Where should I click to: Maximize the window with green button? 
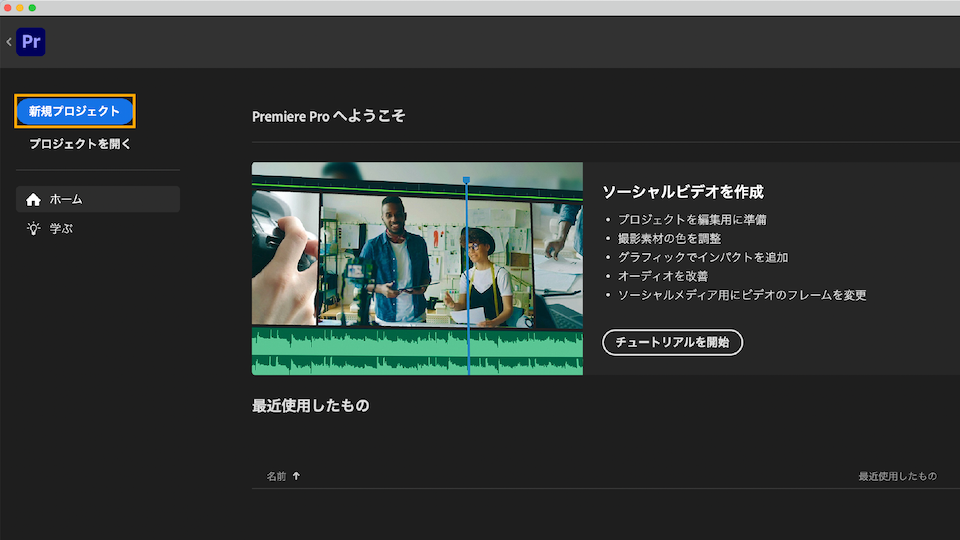(x=32, y=7)
